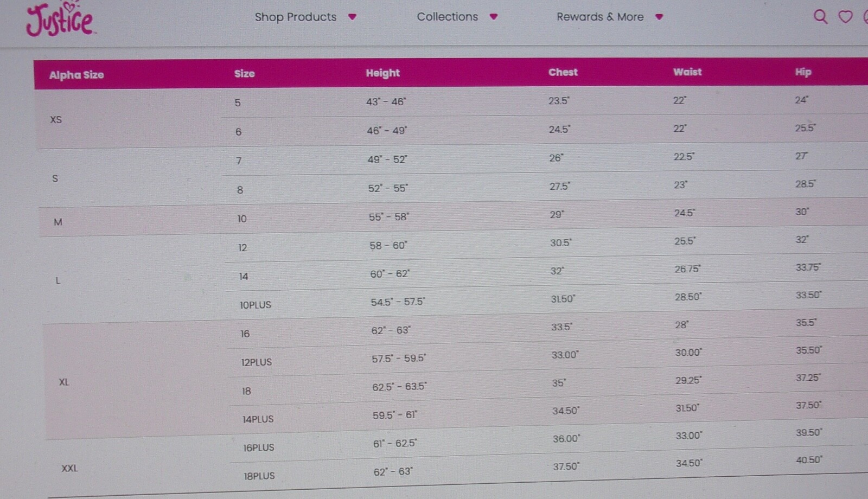Image resolution: width=868 pixels, height=499 pixels.
Task: Open the Shop Products menu
Action: pos(296,17)
